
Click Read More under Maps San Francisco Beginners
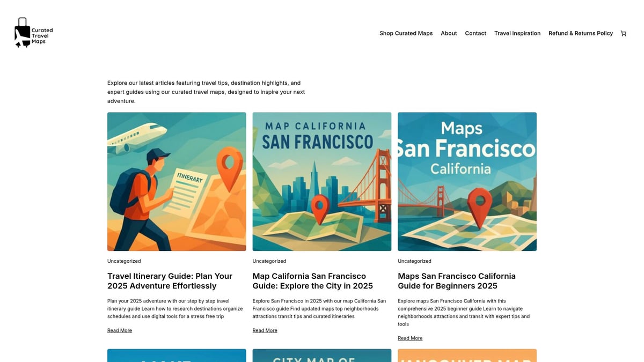click(x=410, y=338)
